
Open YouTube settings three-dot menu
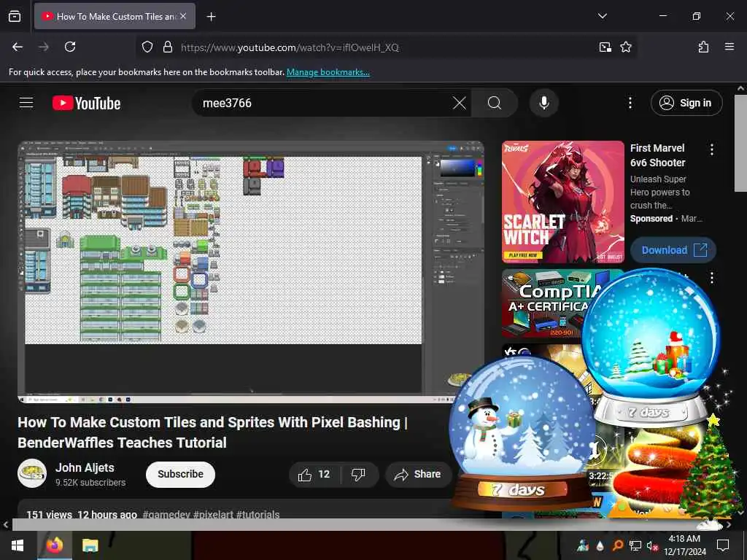tap(630, 103)
